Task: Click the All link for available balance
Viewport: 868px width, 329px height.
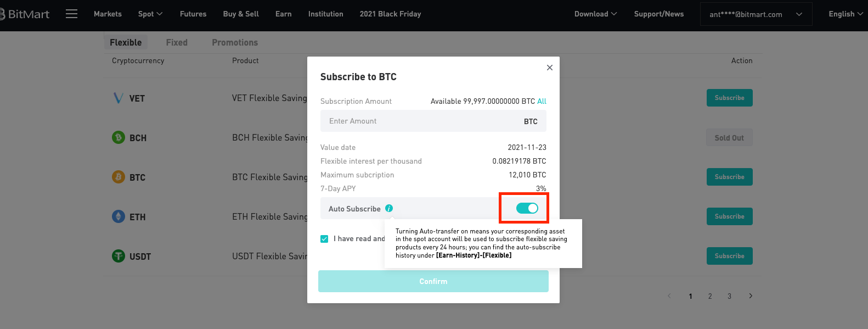Action: (x=542, y=101)
